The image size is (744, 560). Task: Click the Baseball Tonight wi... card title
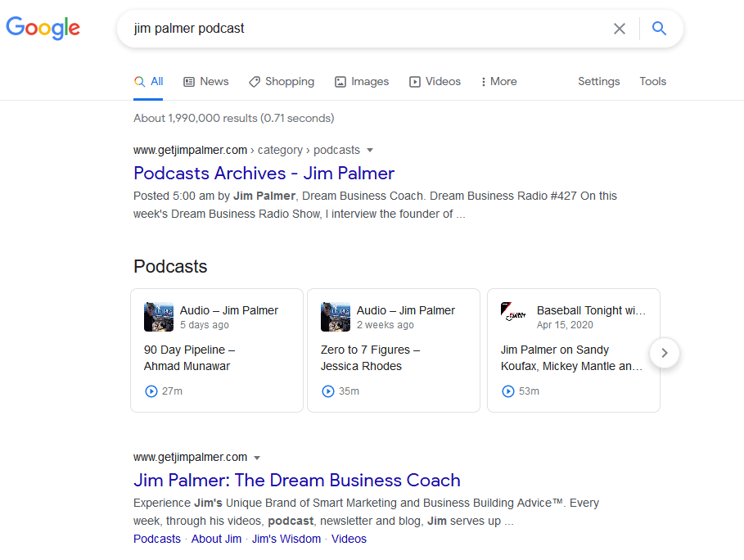(591, 310)
